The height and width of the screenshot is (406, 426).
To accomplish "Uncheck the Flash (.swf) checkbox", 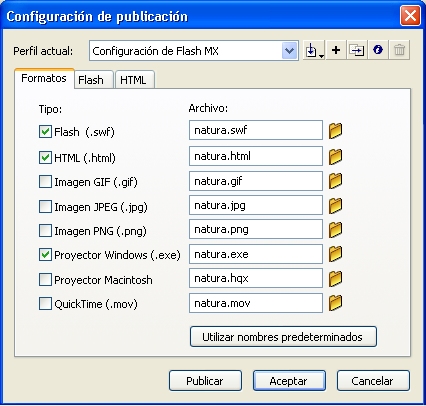I will pyautogui.click(x=45, y=132).
